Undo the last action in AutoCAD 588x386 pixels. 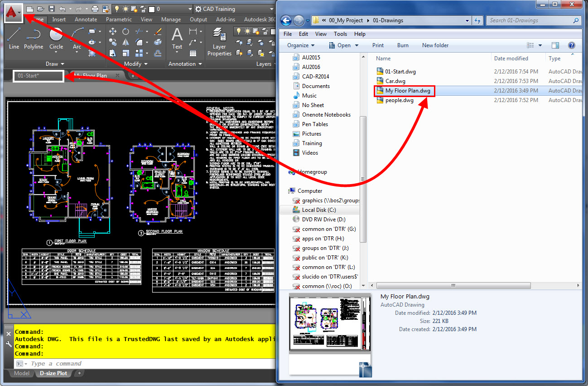pos(62,9)
